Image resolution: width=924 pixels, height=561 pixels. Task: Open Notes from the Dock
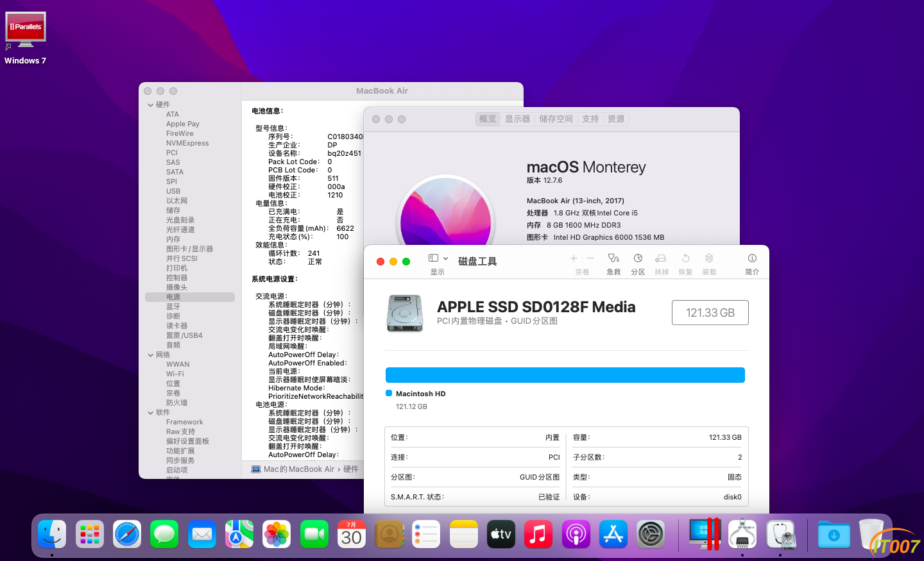(x=464, y=534)
